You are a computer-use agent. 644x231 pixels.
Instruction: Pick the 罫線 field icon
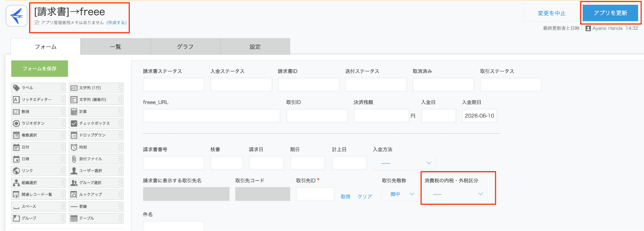tap(74, 206)
